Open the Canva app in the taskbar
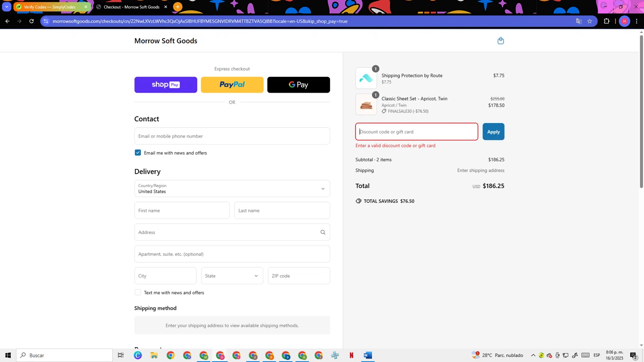This screenshot has height=362, width=644. (138, 355)
